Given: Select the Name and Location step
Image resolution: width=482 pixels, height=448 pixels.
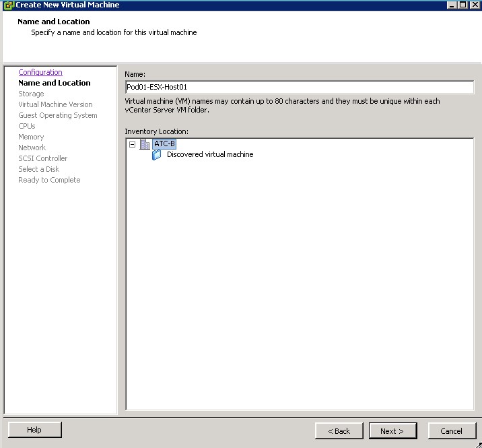Looking at the screenshot, I should tap(54, 84).
